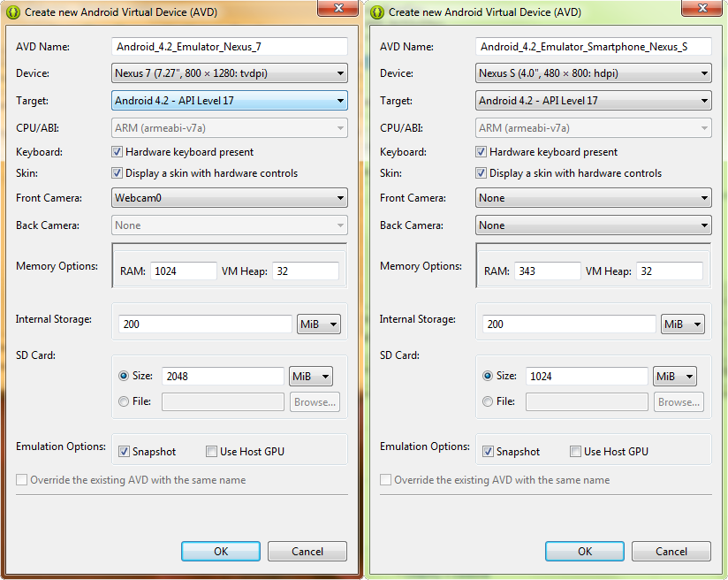Open Device dropdown showing Nexus S
The height and width of the screenshot is (580, 728).
pos(594,73)
